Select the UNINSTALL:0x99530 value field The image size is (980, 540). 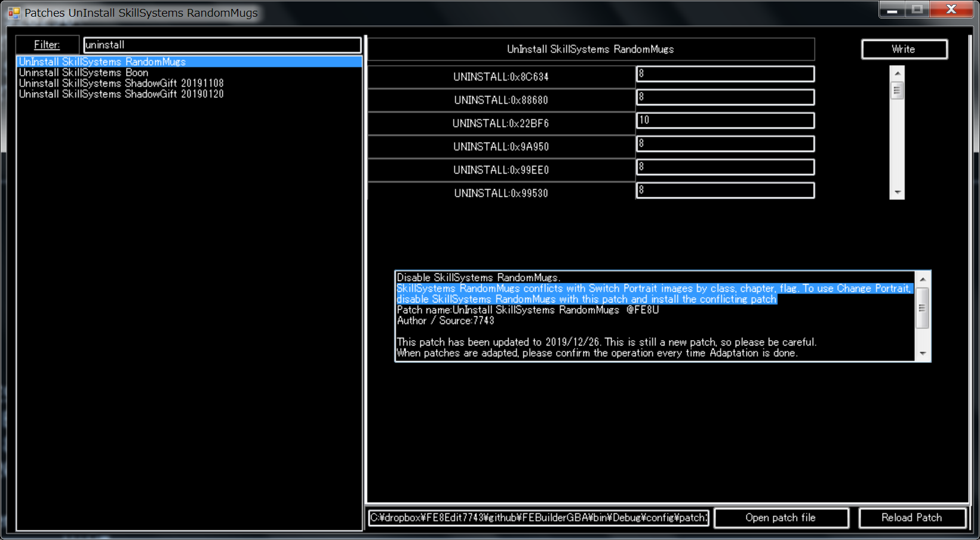click(x=725, y=190)
